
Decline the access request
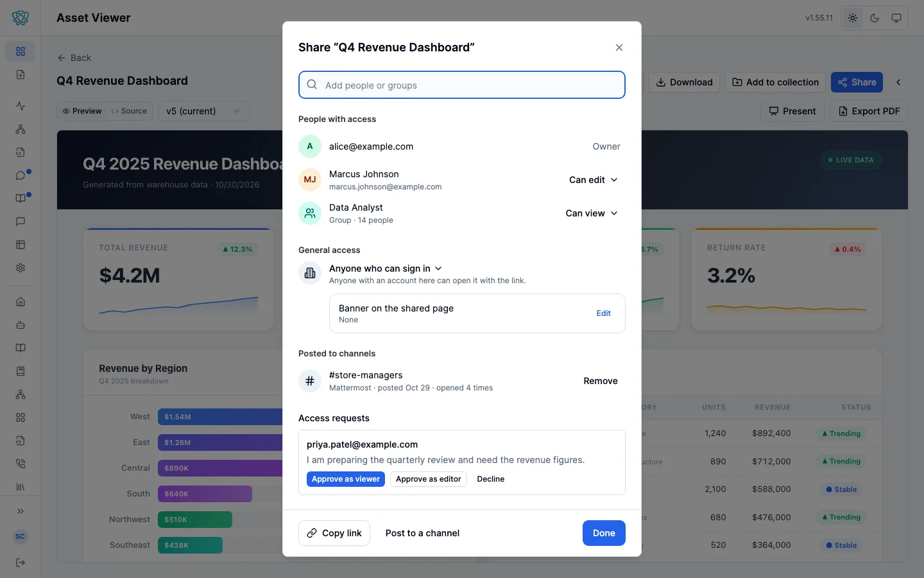pyautogui.click(x=491, y=479)
